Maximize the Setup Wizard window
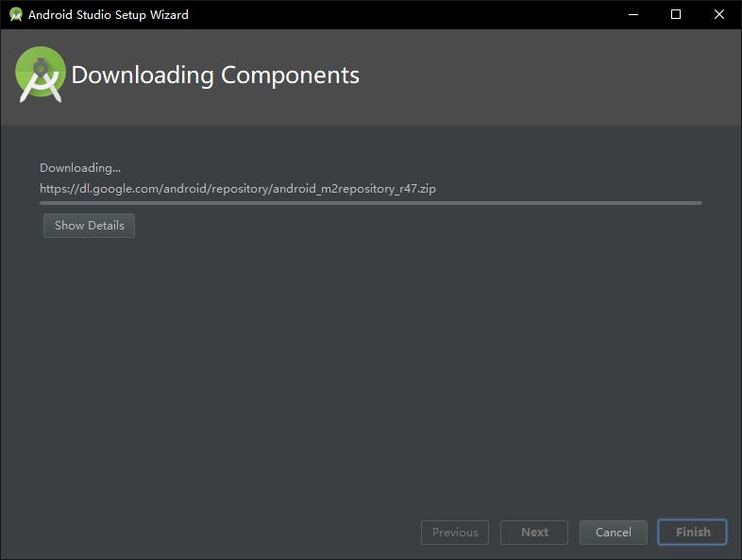 pos(676,15)
